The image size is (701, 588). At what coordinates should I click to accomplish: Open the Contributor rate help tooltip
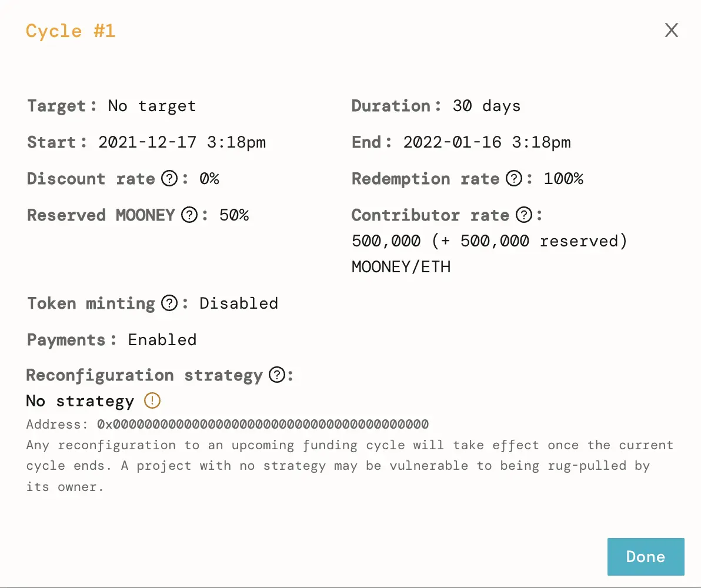coord(524,215)
